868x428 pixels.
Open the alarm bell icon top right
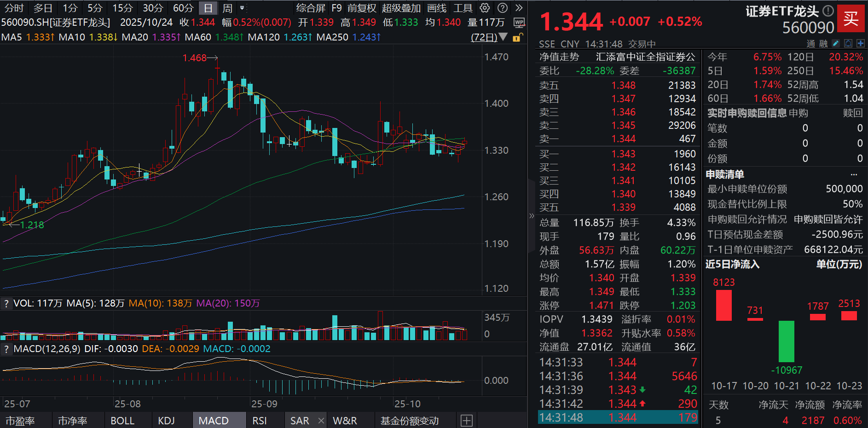point(848,43)
